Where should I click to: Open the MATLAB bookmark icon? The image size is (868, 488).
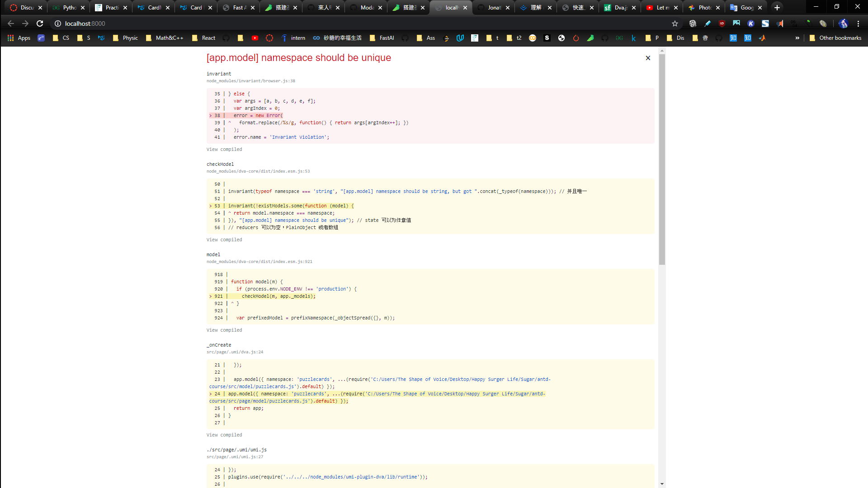(x=762, y=38)
